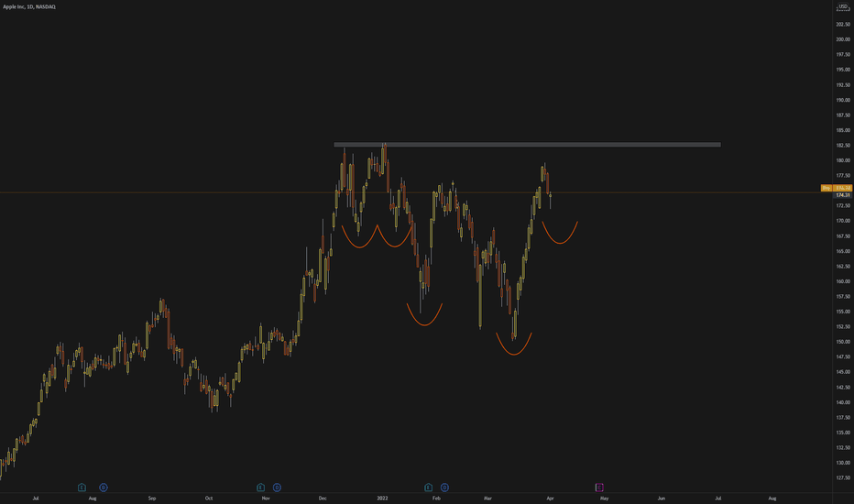Click the Dec label on time axis

[x=323, y=498]
